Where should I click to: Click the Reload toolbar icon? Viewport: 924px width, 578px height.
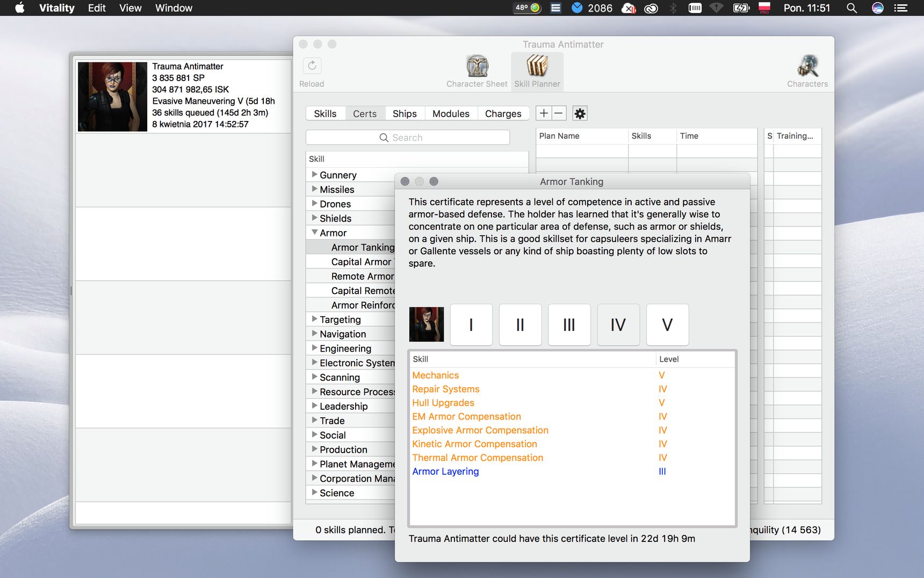click(312, 66)
